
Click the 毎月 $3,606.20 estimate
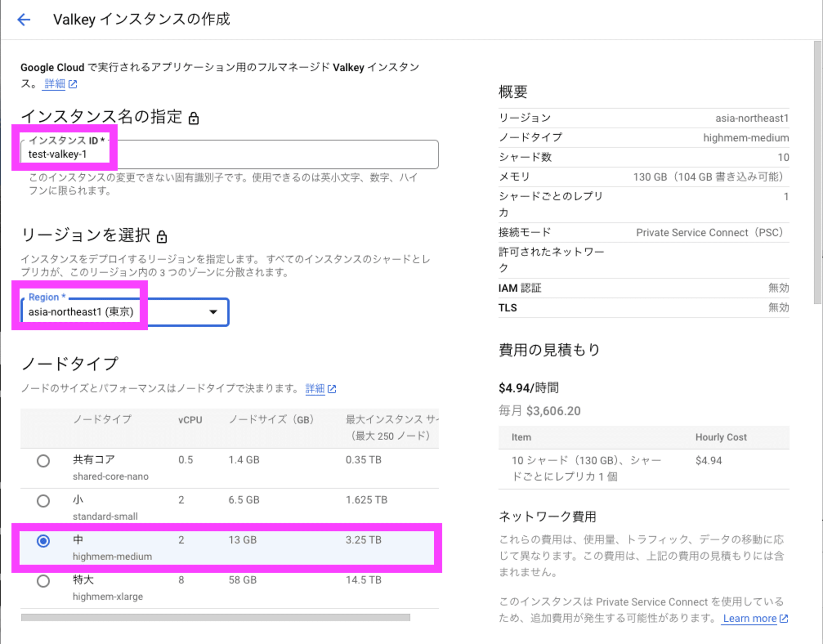(x=539, y=411)
